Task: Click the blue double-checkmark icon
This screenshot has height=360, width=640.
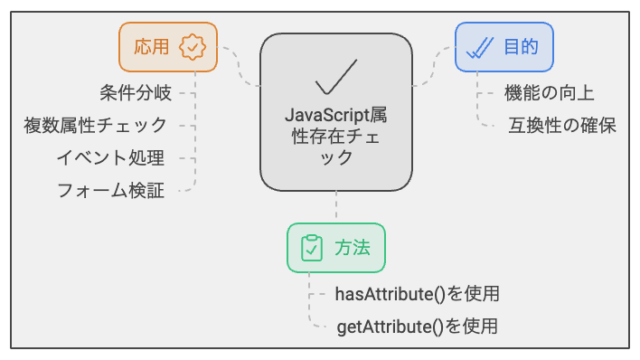Action: (x=480, y=47)
